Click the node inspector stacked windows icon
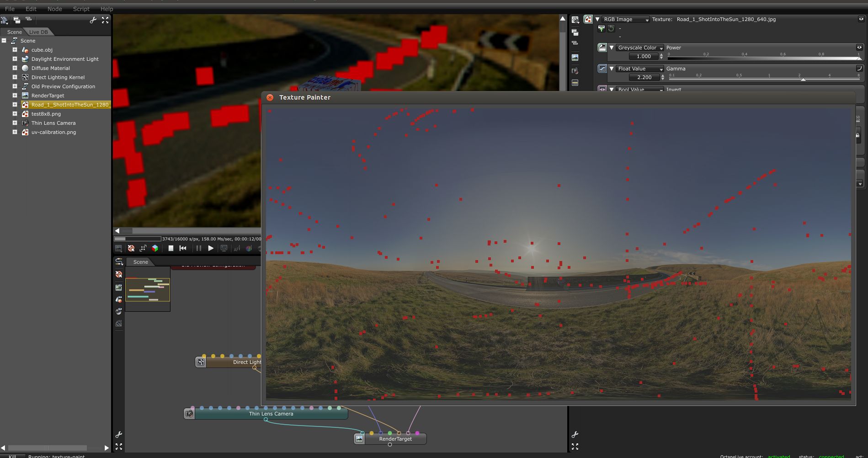The image size is (868, 458). (x=575, y=32)
